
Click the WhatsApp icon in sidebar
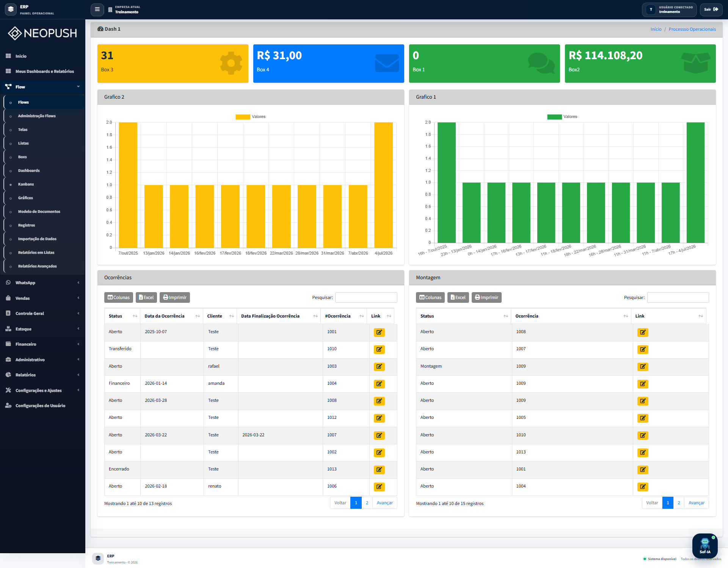click(x=8, y=283)
